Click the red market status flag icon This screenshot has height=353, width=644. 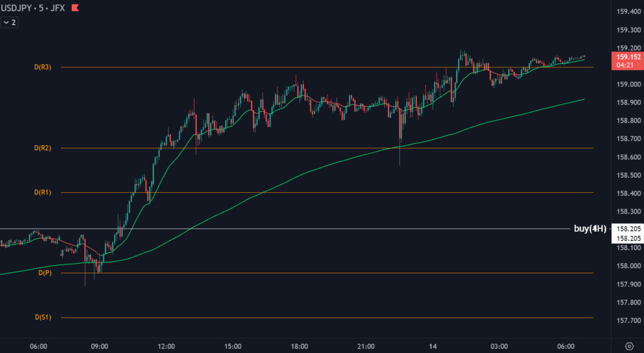(x=75, y=8)
